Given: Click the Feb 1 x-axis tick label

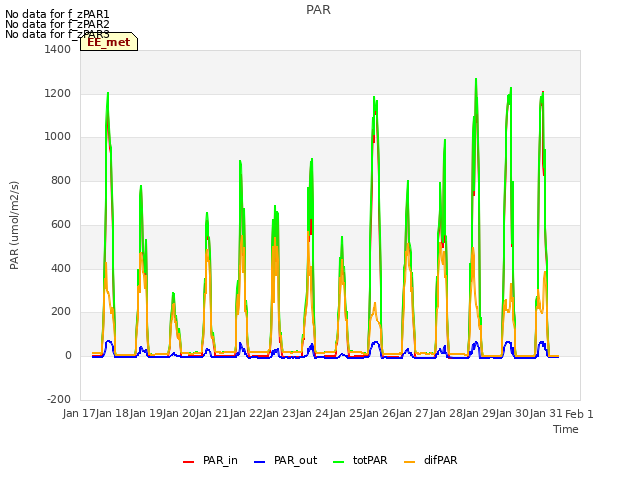Looking at the screenshot, I should [579, 414].
